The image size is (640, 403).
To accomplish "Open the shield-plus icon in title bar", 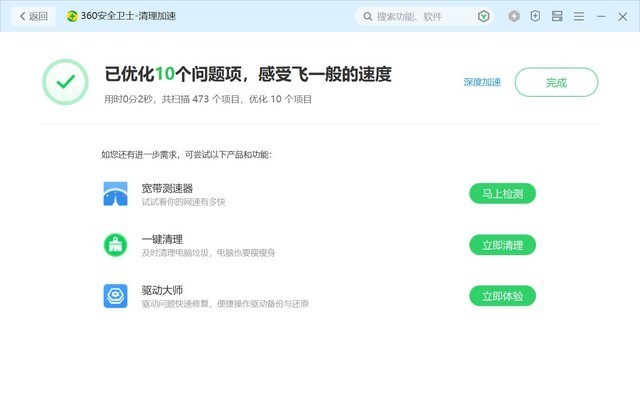I will [x=535, y=16].
